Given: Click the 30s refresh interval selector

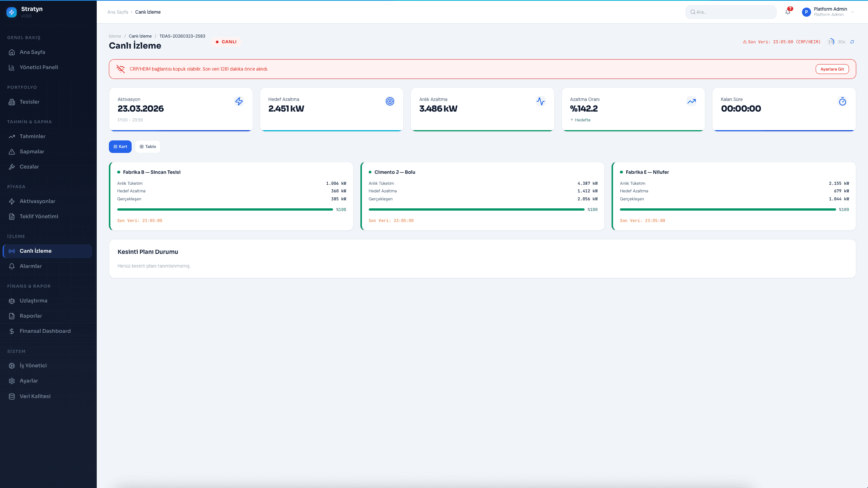Looking at the screenshot, I should (841, 42).
